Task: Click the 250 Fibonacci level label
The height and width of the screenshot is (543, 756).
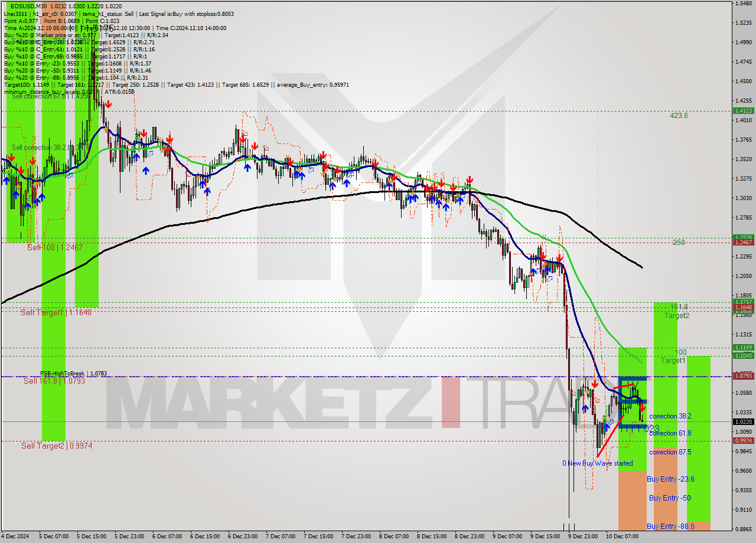Action: point(679,242)
